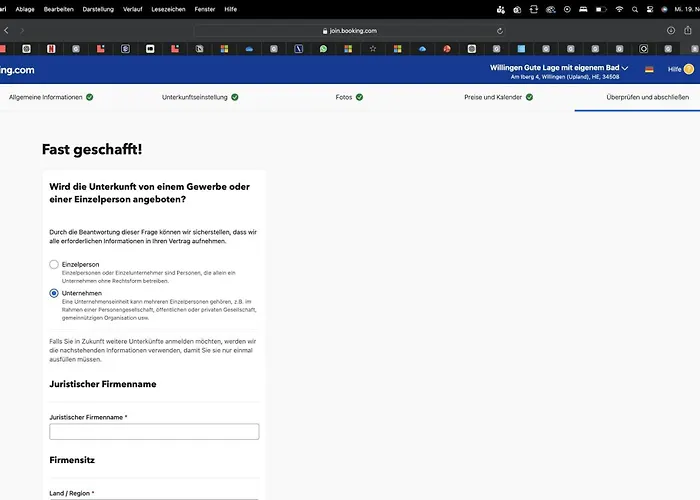Select the Unternehmen radio button
The height and width of the screenshot is (500, 700).
[54, 293]
